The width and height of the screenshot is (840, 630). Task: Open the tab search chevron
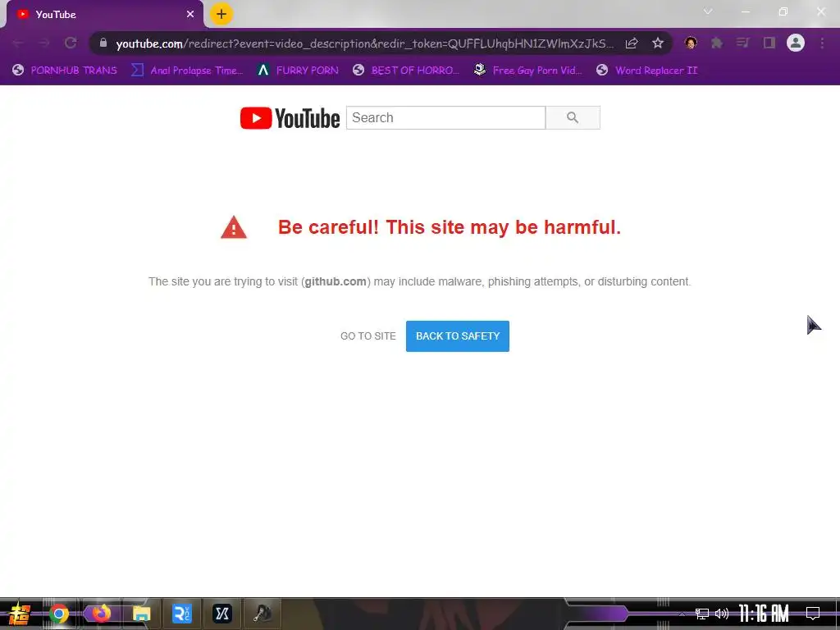click(x=708, y=11)
